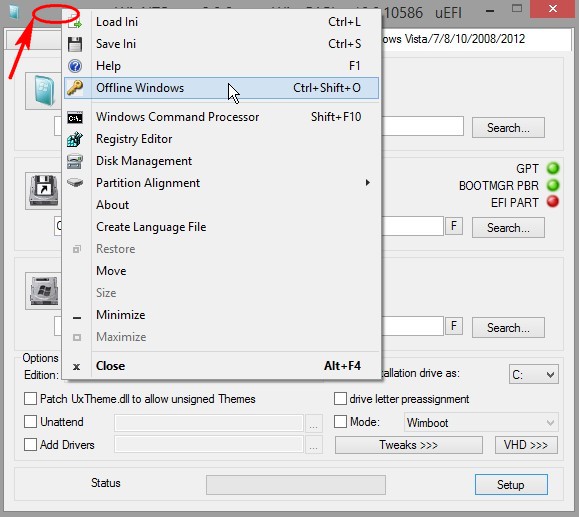Screen dimensions: 579x517
Task: Expand the Partition Alignment submenu arrow
Action: [367, 182]
